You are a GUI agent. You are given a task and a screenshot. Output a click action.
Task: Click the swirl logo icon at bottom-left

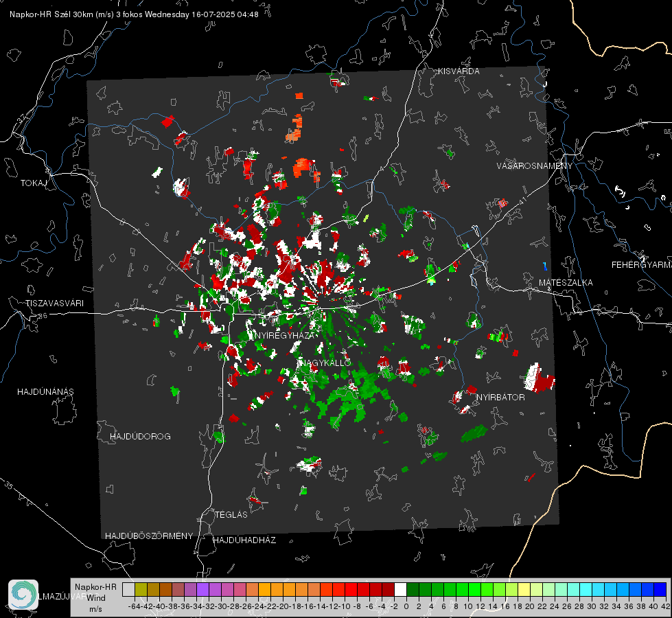pyautogui.click(x=23, y=595)
